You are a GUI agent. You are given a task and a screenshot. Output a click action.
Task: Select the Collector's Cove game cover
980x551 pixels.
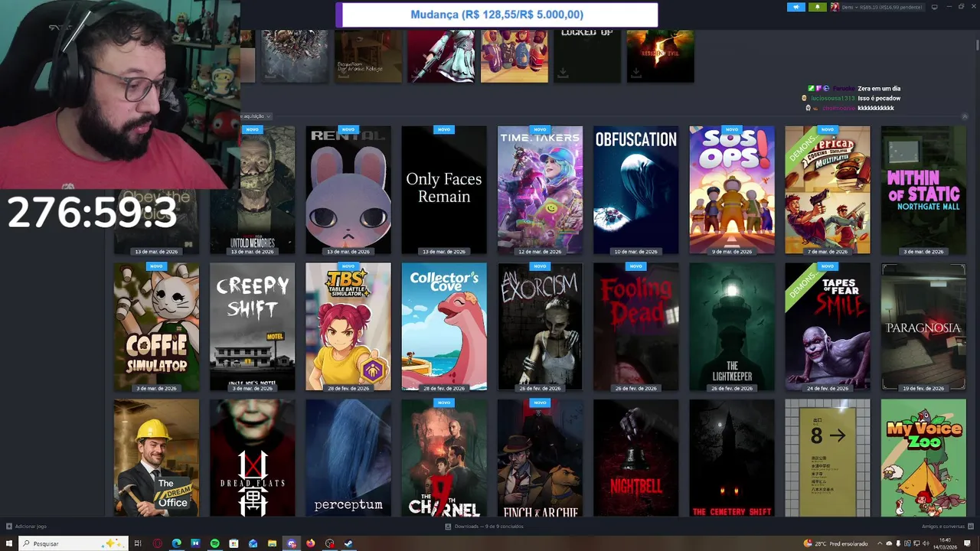pos(444,327)
